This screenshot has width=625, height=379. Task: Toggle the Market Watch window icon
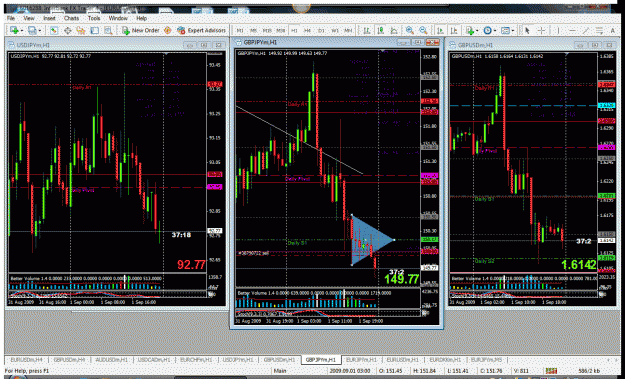(x=54, y=30)
